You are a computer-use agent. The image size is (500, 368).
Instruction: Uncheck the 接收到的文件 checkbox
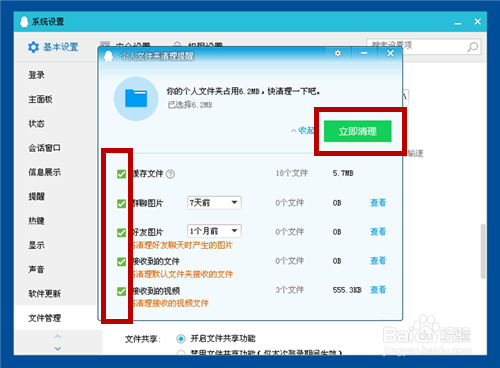point(121,262)
